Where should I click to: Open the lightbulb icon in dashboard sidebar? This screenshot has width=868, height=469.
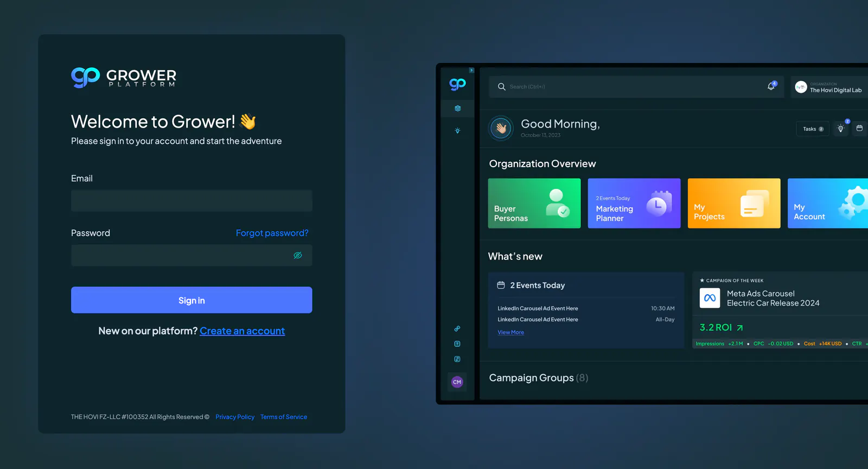(457, 131)
